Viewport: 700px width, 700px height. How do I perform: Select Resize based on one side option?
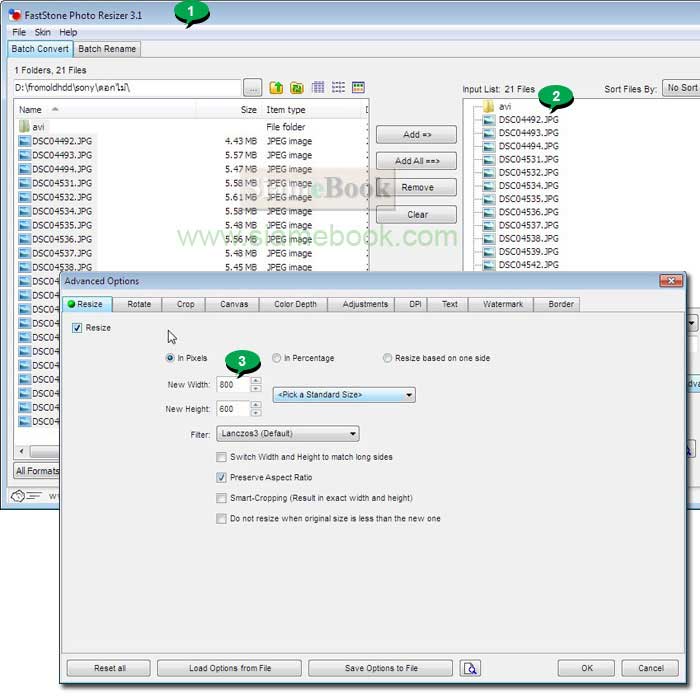387,358
